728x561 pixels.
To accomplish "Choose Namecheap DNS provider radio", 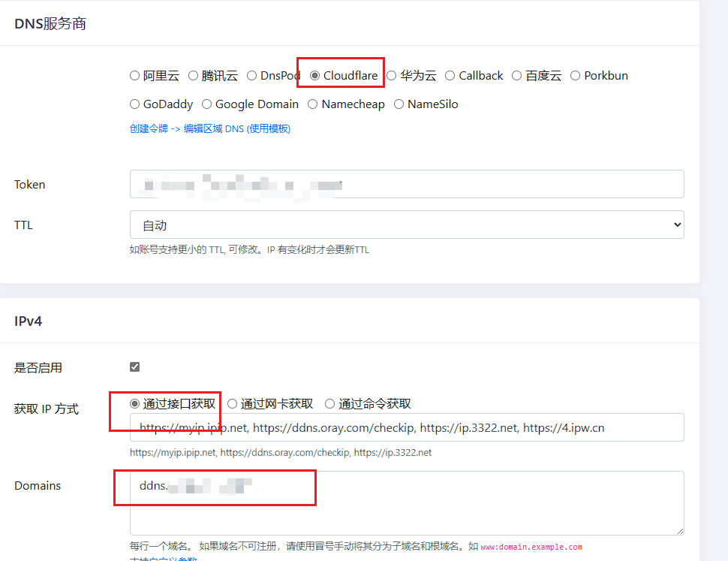I will tap(313, 104).
